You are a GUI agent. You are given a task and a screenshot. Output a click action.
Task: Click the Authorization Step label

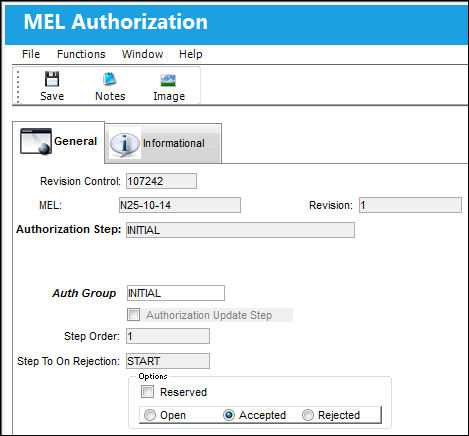coord(69,229)
